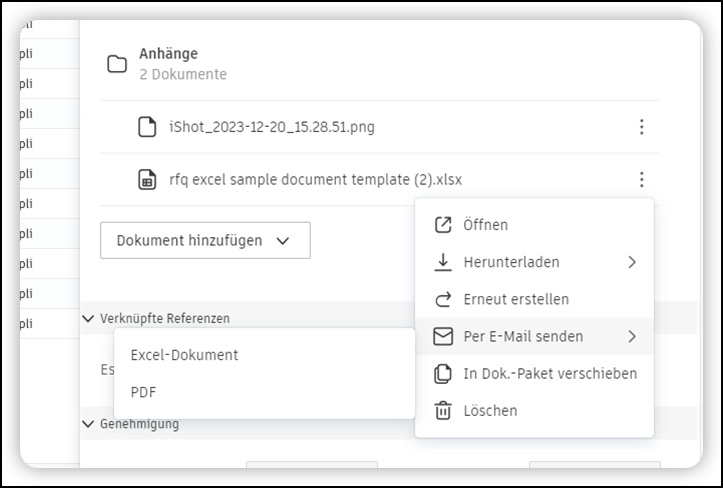Click the xlsx spreadsheet file icon

[147, 180]
